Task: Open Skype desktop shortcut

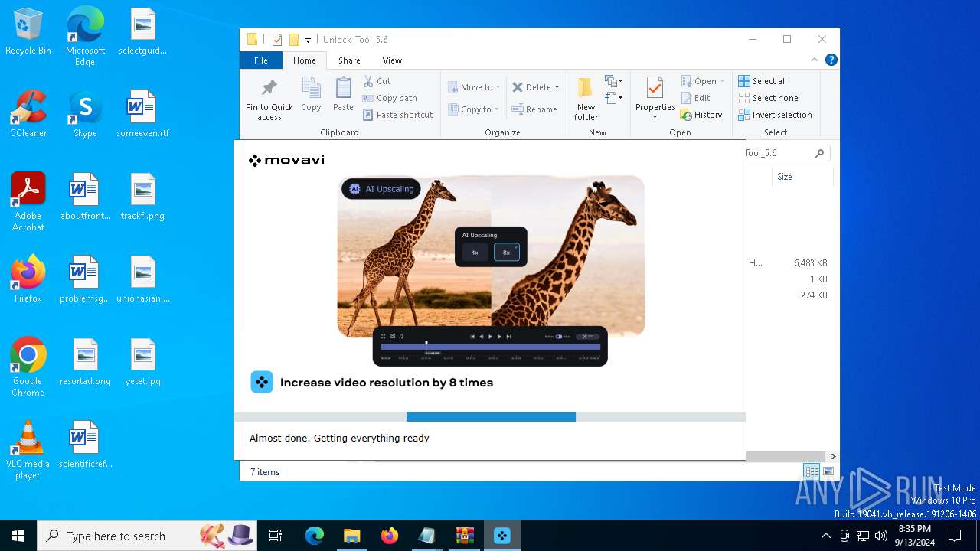Action: tap(85, 114)
